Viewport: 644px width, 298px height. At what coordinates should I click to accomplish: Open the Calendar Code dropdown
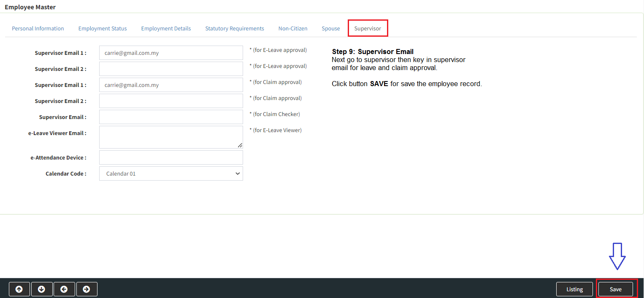[171, 173]
